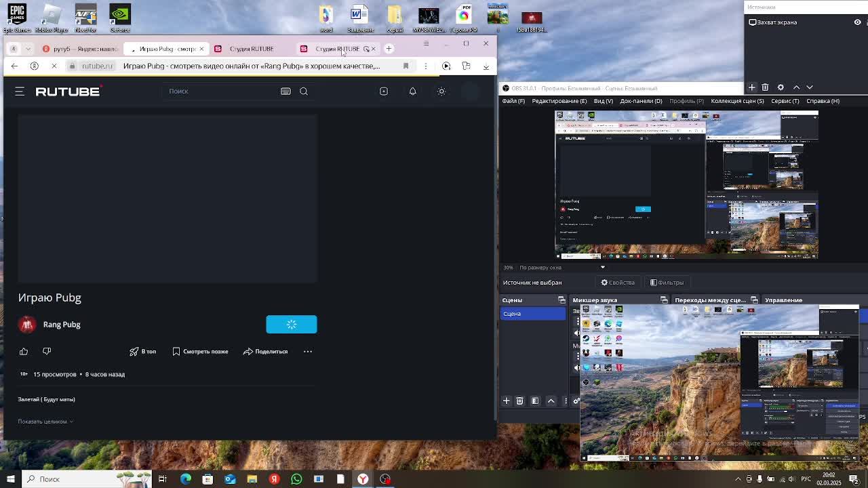The height and width of the screenshot is (488, 868).
Task: Open the Сервис (T) menu in OBS
Action: [x=785, y=101]
